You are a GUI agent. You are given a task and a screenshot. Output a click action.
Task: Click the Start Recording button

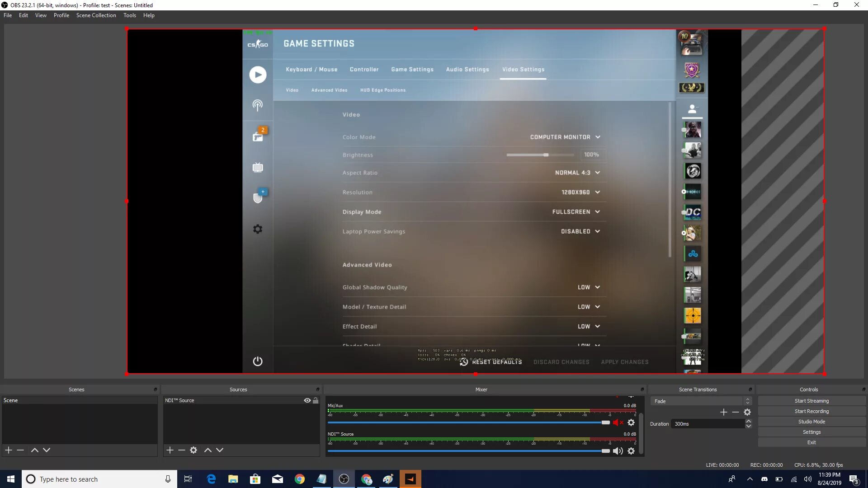pos(811,411)
